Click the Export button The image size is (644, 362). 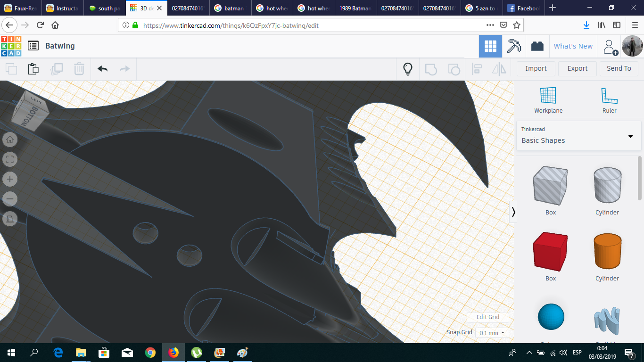point(578,68)
